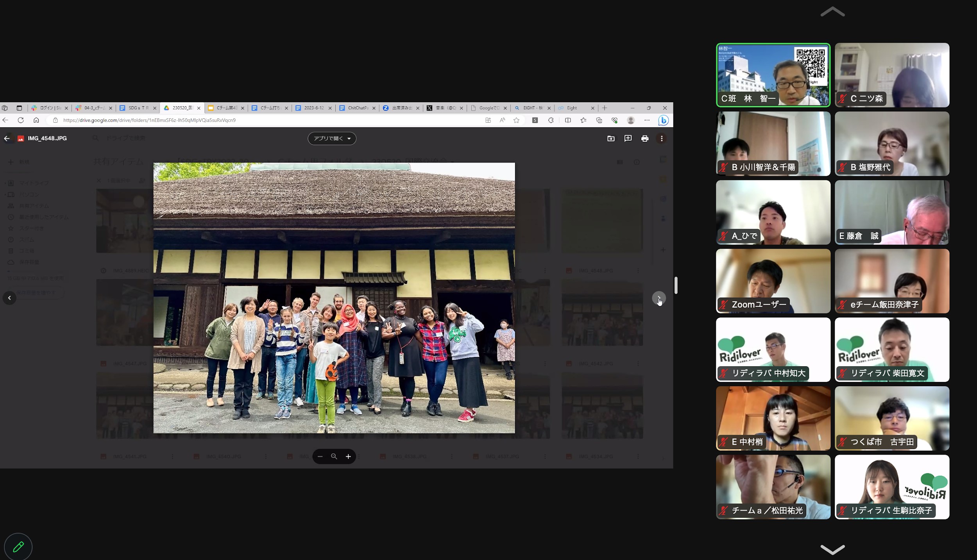Select the eチーム飯田奈津子 video tile
The height and width of the screenshot is (560, 977).
[892, 281]
